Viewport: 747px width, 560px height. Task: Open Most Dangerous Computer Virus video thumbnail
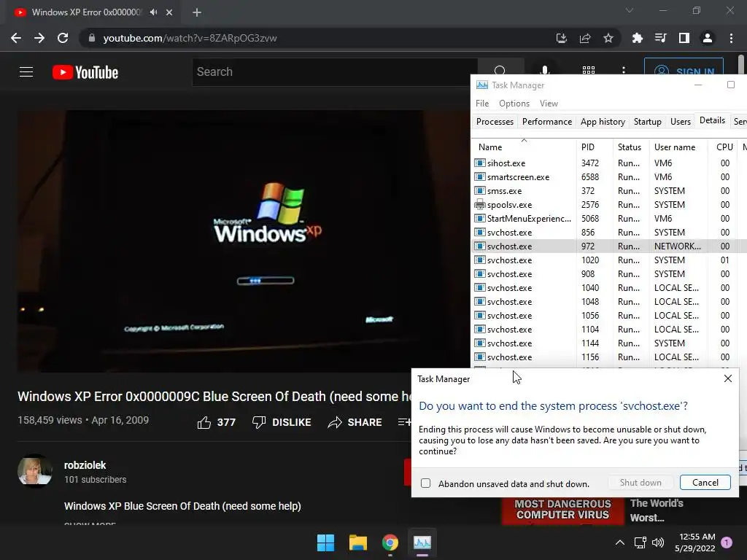pyautogui.click(x=562, y=511)
